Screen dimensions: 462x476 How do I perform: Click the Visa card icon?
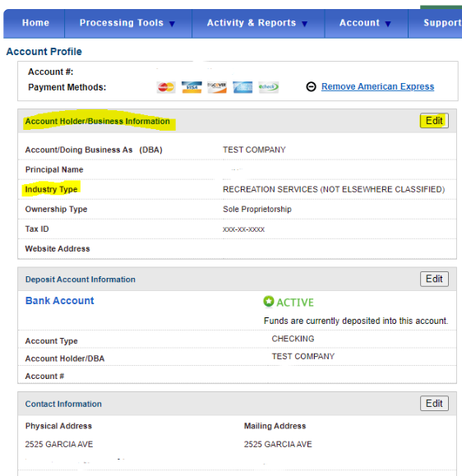tap(192, 87)
